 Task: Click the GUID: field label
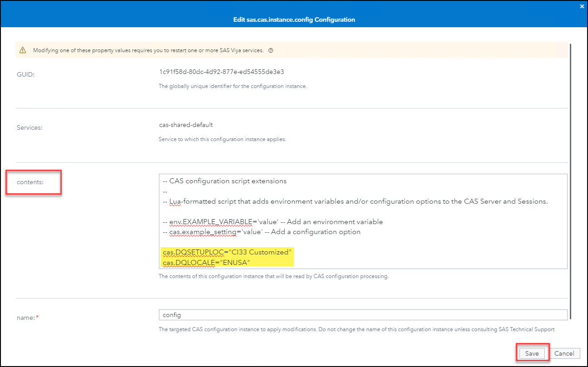[x=25, y=74]
